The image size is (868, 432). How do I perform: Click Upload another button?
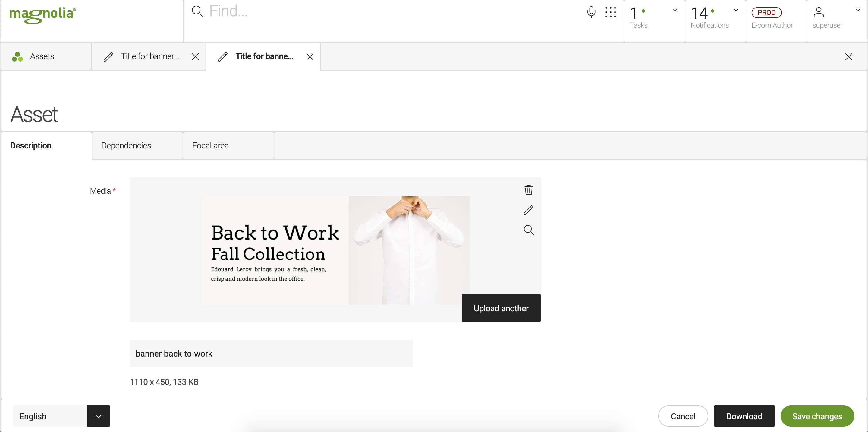(501, 308)
